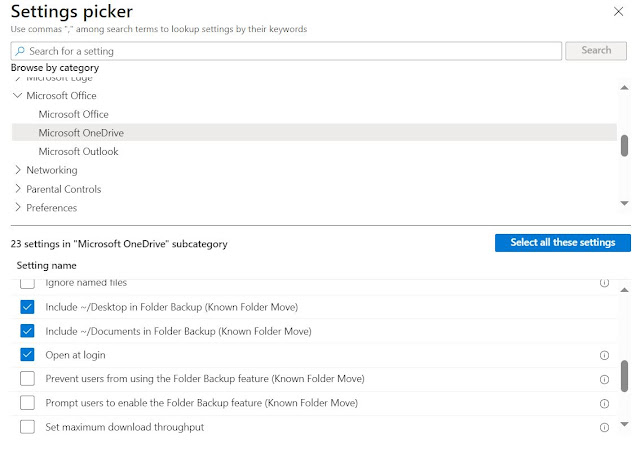Click the Search for a setting field
Screen dimensions: 640x461
click(286, 51)
